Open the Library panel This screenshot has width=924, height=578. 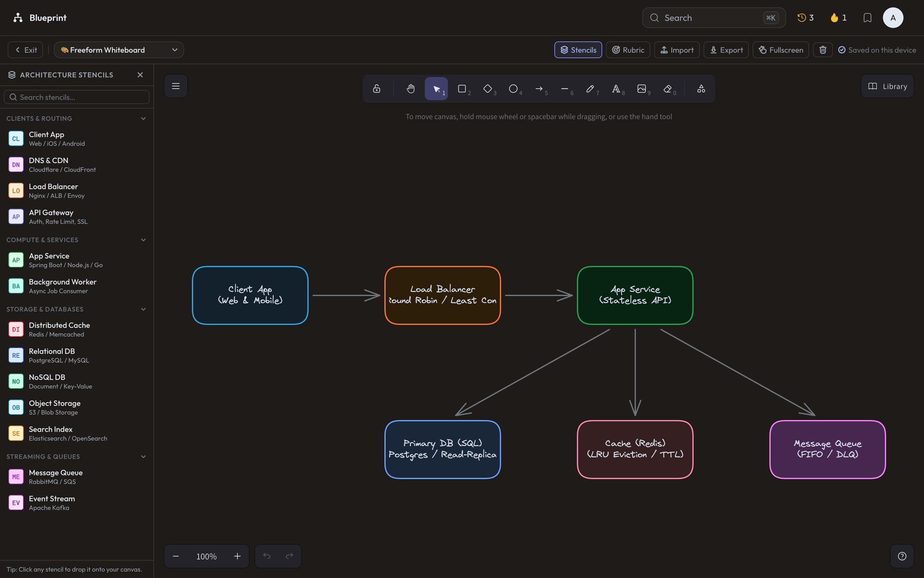coord(887,86)
